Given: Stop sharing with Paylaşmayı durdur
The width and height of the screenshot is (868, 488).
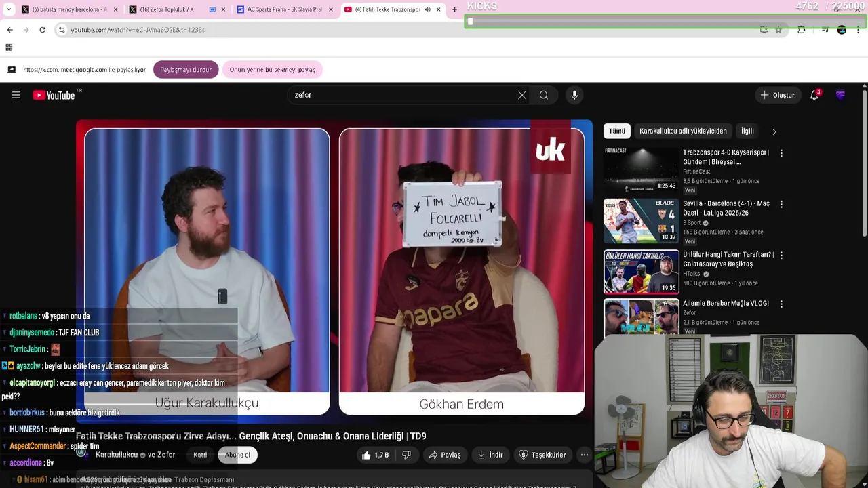Looking at the screenshot, I should click(186, 70).
